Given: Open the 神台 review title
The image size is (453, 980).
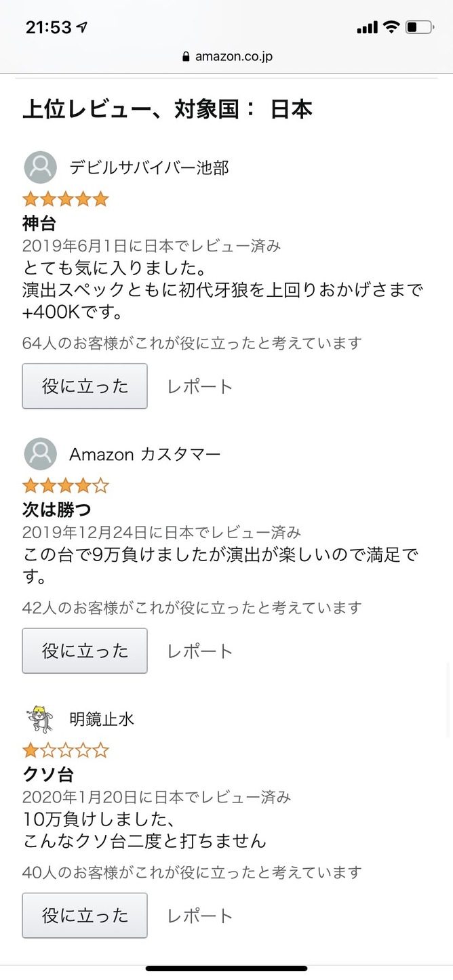Looking at the screenshot, I should point(39,224).
